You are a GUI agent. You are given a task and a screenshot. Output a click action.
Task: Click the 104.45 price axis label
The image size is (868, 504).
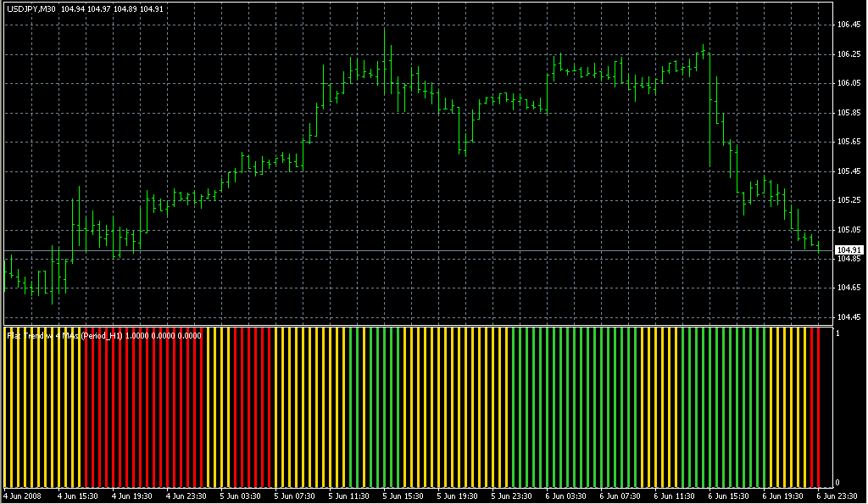click(849, 317)
